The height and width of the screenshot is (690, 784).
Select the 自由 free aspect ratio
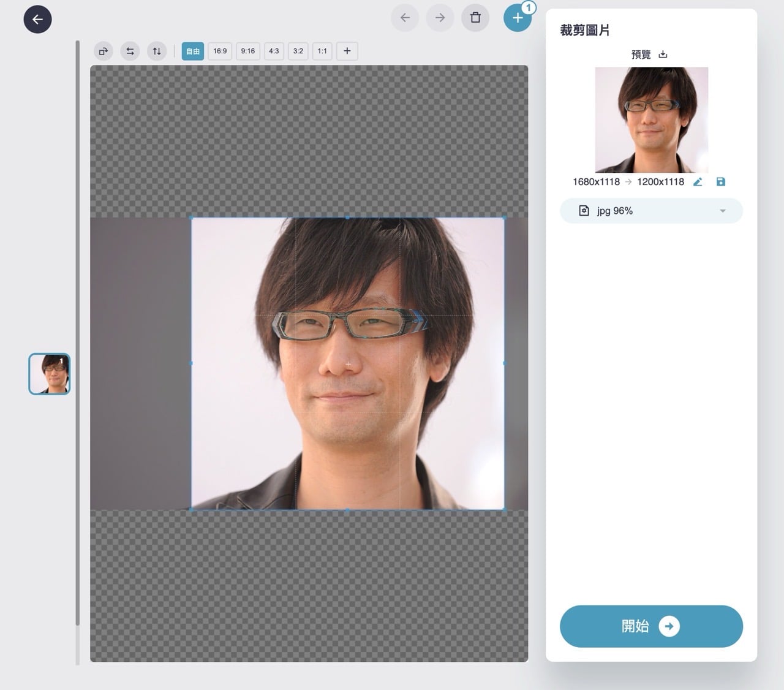pos(193,51)
